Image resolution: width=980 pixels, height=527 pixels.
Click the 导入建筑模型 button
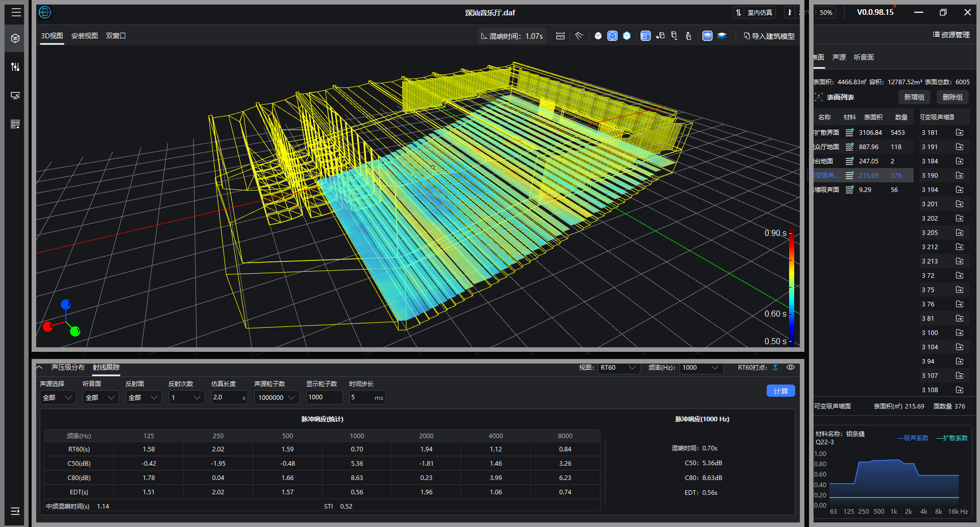click(x=769, y=36)
